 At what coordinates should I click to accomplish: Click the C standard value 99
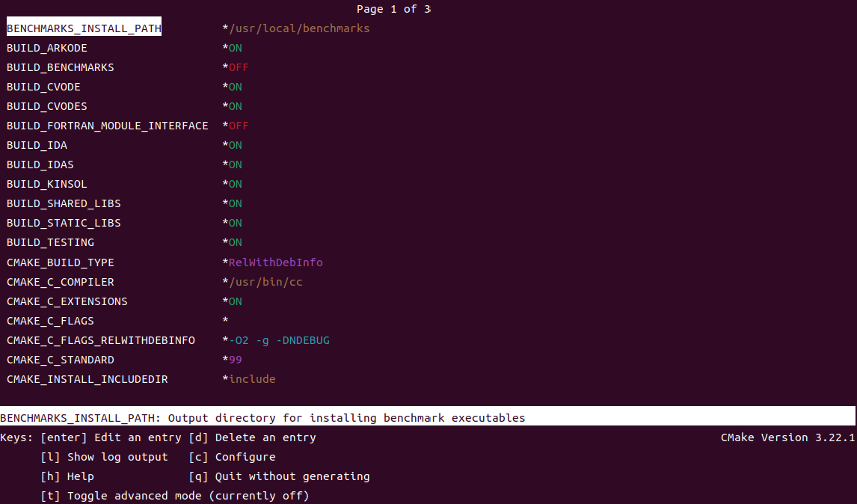pyautogui.click(x=235, y=360)
